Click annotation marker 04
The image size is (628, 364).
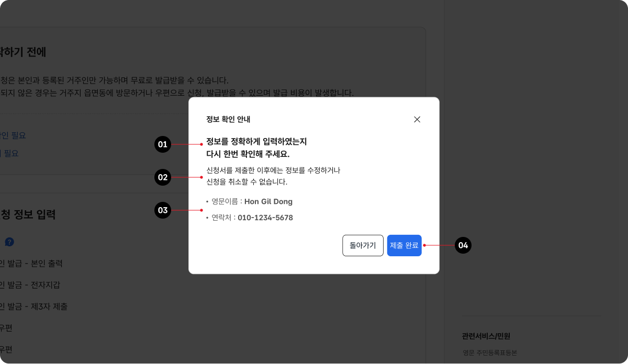point(463,245)
